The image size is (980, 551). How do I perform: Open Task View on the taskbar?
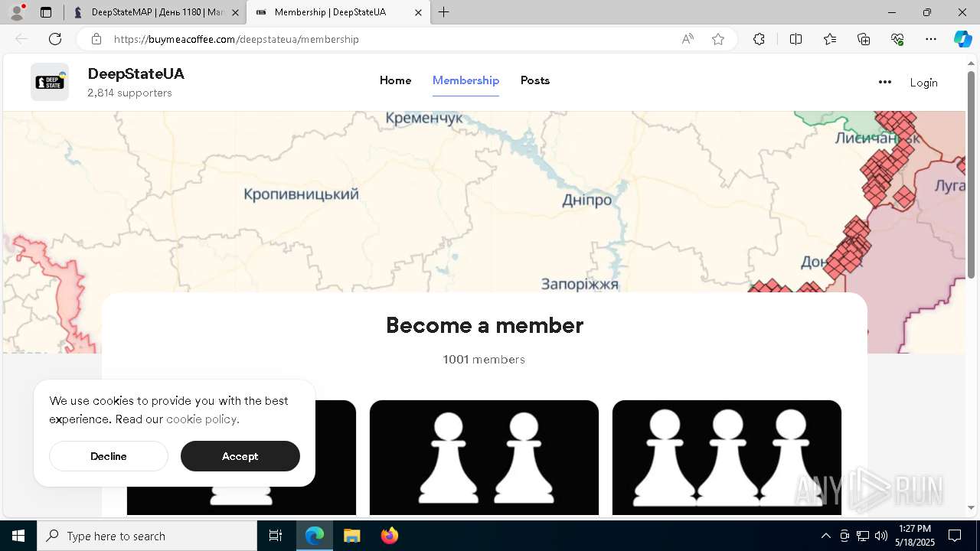(276, 536)
